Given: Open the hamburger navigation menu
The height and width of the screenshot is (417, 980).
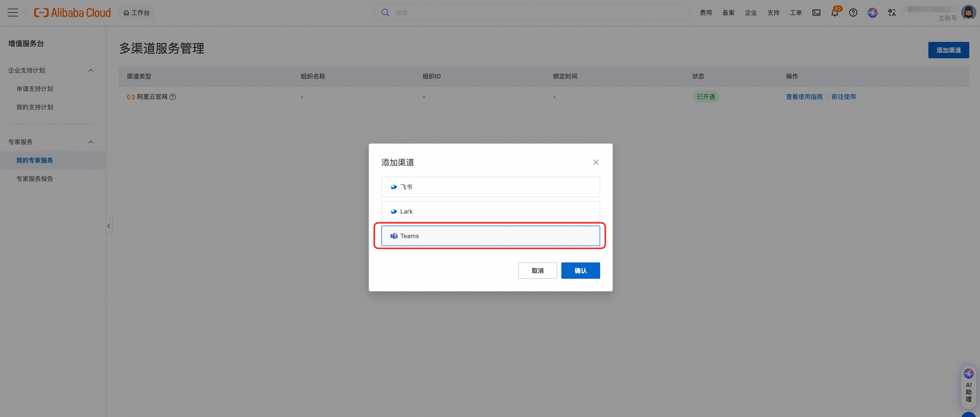Looking at the screenshot, I should 13,13.
